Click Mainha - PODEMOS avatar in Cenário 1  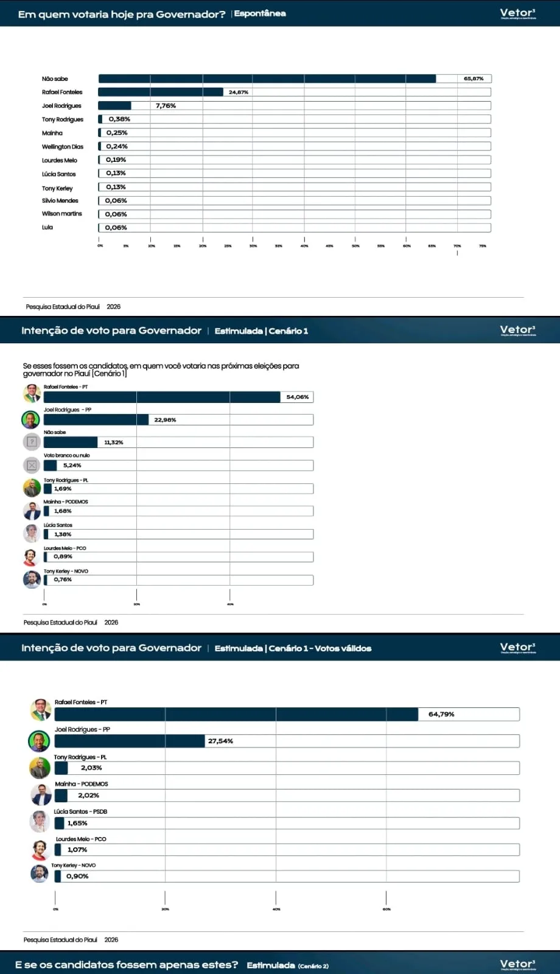32,511
